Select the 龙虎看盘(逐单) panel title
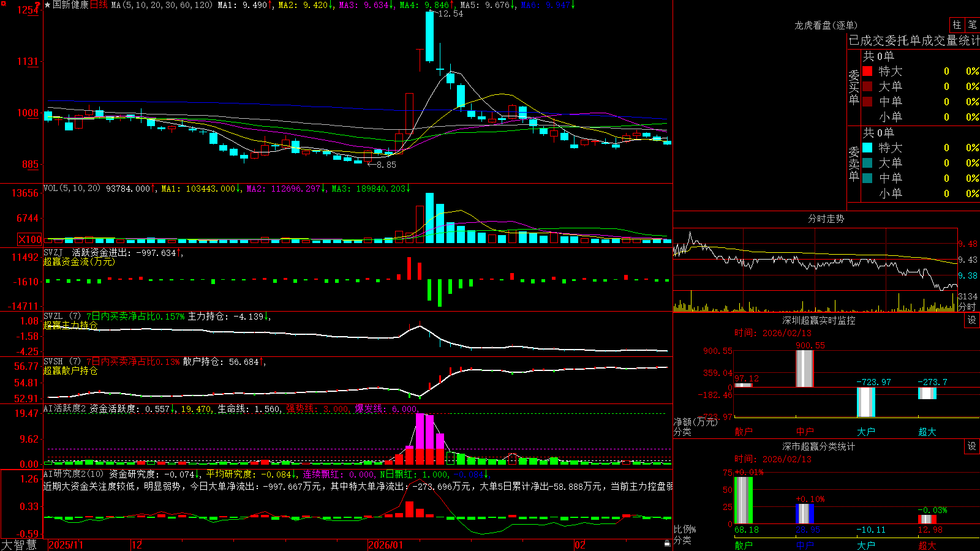 pyautogui.click(x=826, y=25)
